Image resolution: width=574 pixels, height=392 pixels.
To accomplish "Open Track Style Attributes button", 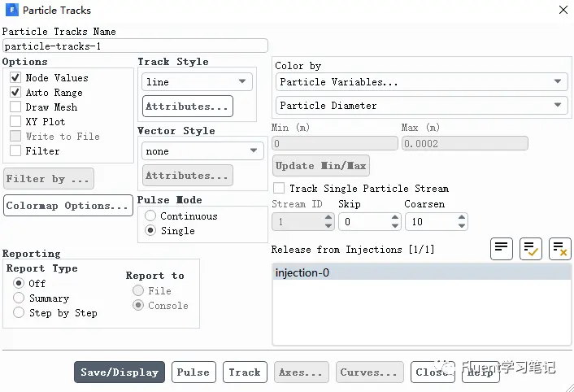I will (188, 107).
